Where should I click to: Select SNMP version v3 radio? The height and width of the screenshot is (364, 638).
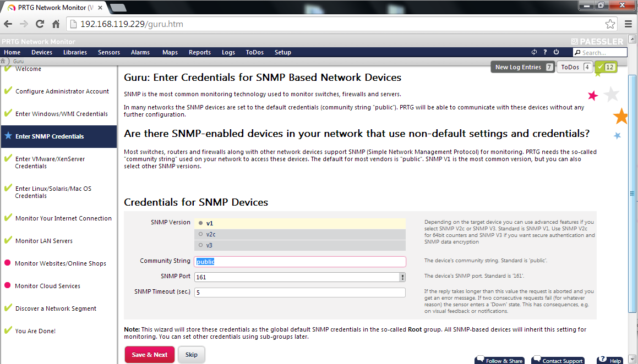click(x=200, y=245)
